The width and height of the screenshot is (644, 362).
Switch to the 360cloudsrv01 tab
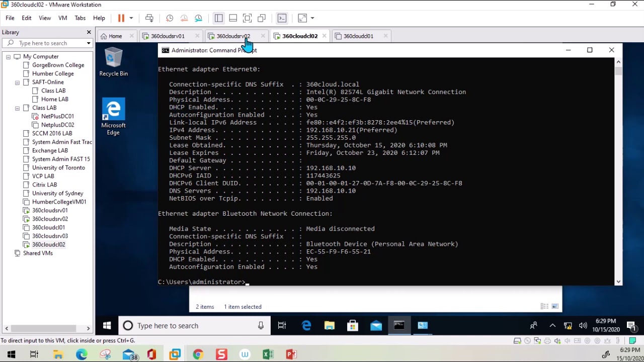click(x=168, y=36)
